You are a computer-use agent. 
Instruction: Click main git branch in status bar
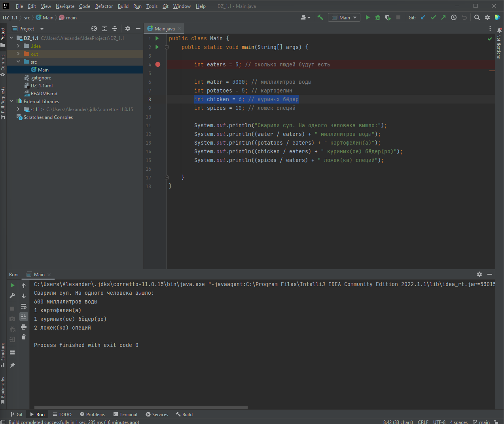pos(481,422)
